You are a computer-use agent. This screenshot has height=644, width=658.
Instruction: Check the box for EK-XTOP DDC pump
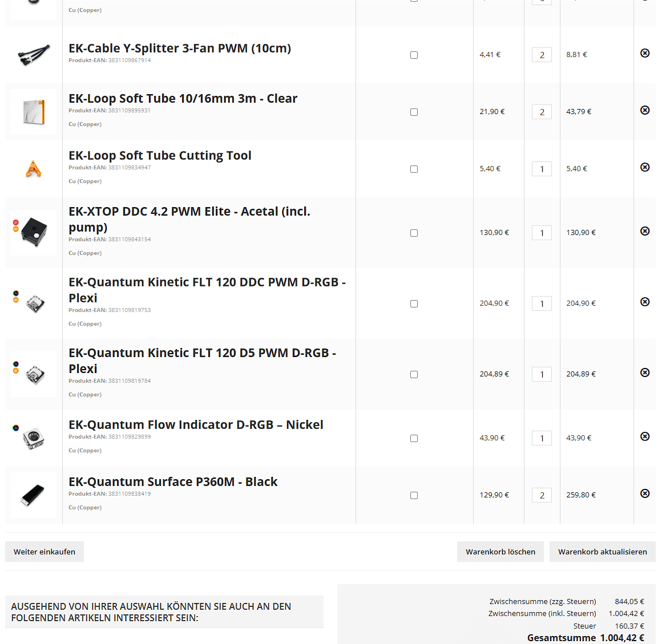(414, 233)
